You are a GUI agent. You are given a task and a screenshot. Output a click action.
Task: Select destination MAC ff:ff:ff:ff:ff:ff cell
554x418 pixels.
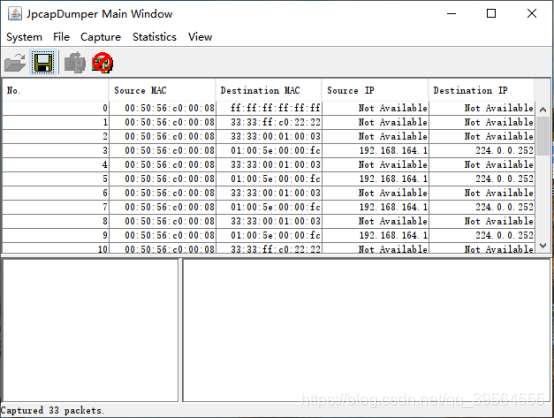pos(269,108)
